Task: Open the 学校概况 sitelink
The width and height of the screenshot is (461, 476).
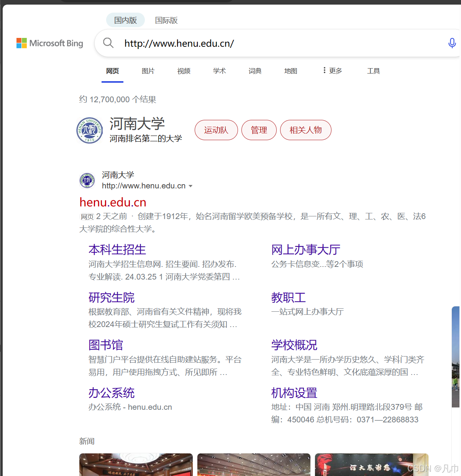Action: (294, 345)
